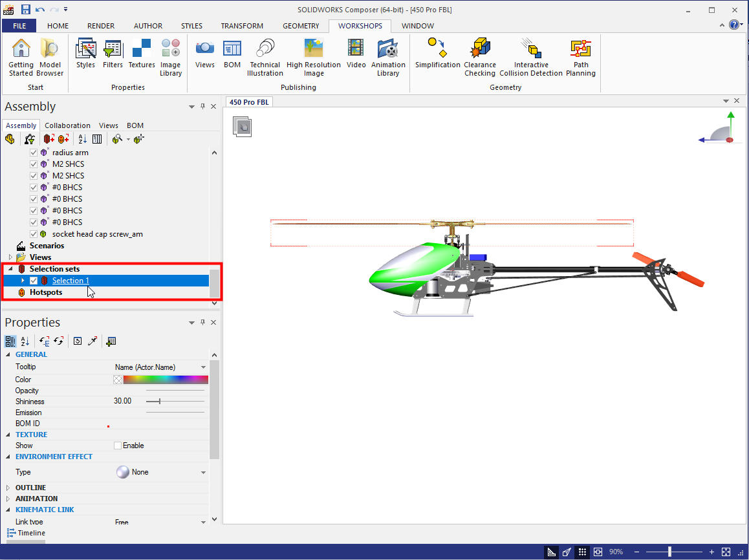Click the Clearance Checking tool
This screenshot has width=749, height=560.
click(480, 57)
